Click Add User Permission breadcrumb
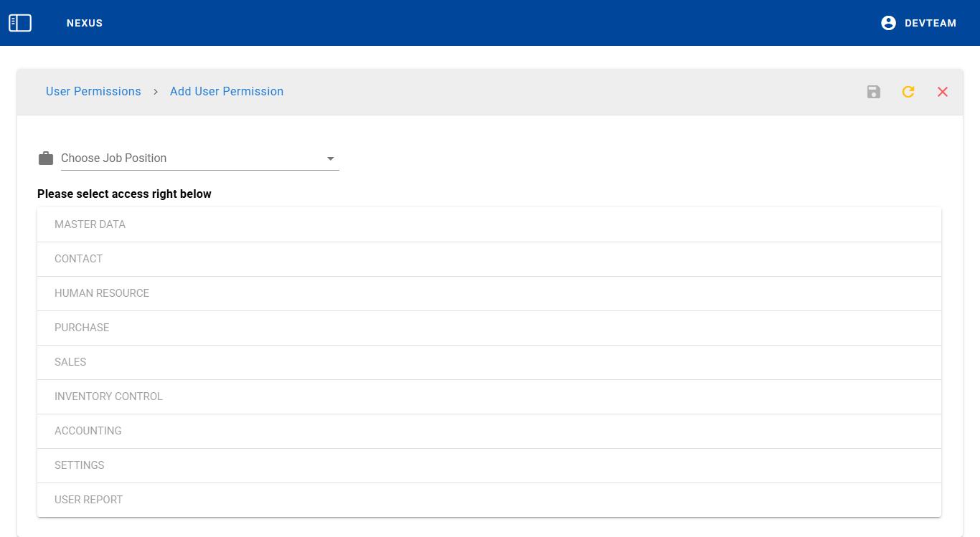Screen dimensions: 980x537 click(227, 92)
